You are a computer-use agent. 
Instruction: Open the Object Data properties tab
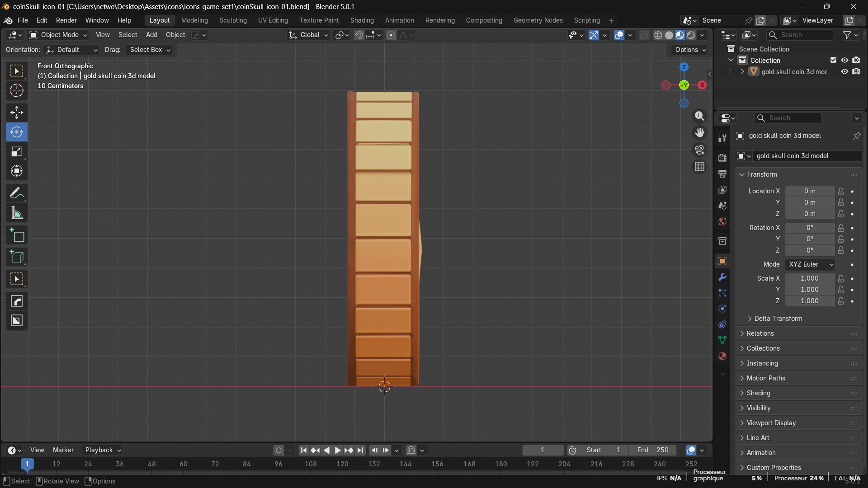click(x=722, y=340)
